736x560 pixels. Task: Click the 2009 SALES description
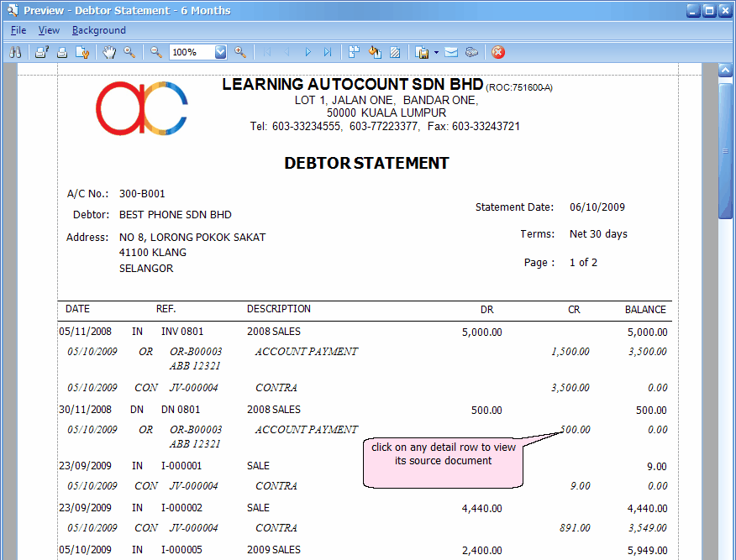pyautogui.click(x=274, y=550)
